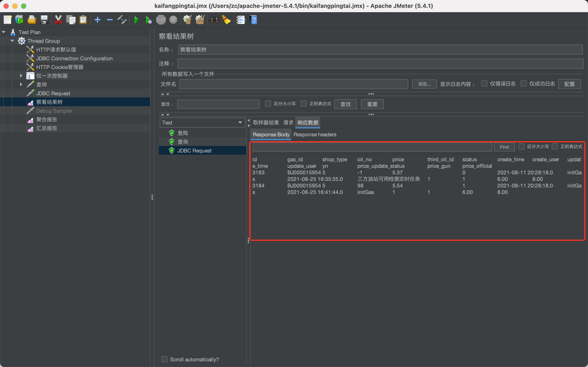Click the blue plus Expand All icon
This screenshot has height=367, width=588.
tap(97, 20)
